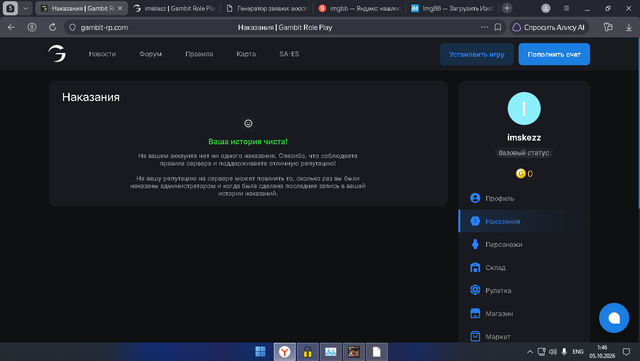Open the Магазин shop icon
Viewport: 640px width, 361px height.
475,313
